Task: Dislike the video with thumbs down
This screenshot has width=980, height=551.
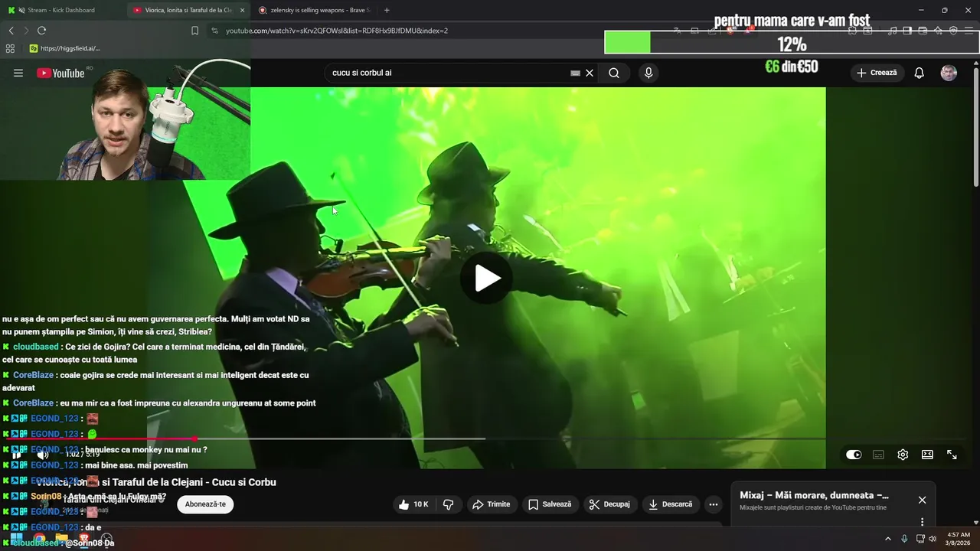Action: pos(449,504)
